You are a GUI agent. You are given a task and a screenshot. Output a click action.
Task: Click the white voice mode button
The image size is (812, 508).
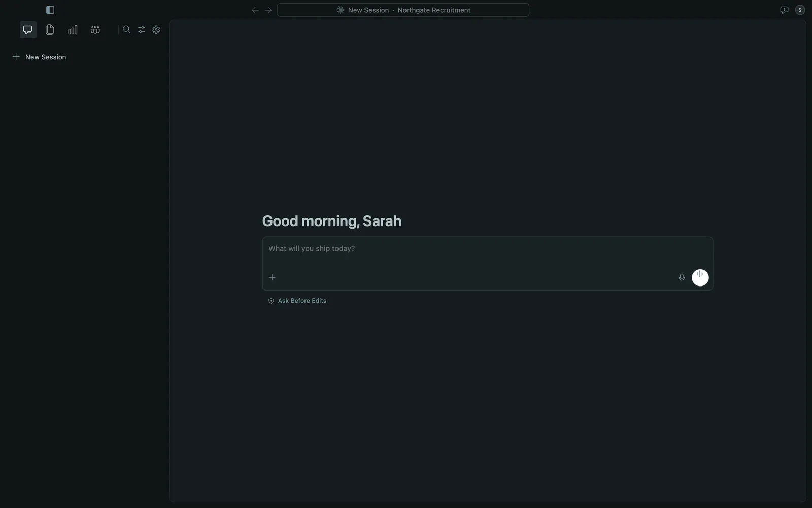[700, 277]
